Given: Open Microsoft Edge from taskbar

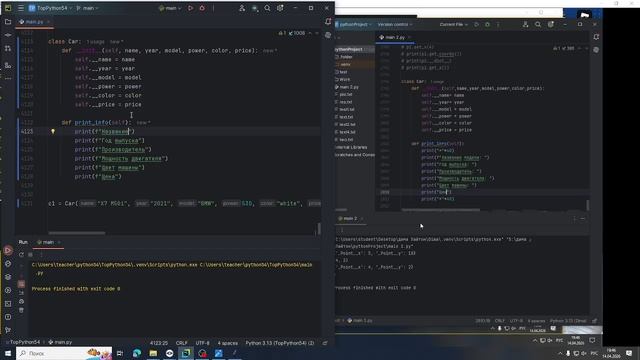Looking at the screenshot, I should click(137, 353).
